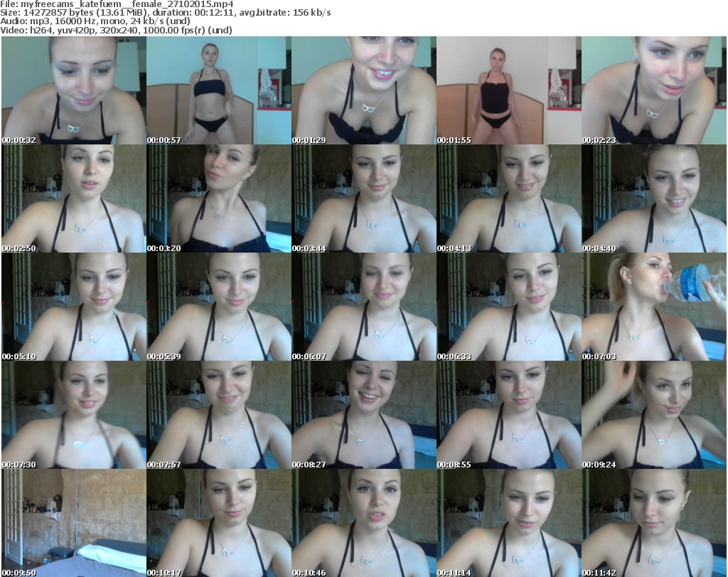728x577 pixels.
Task: Pick the frame labeled 00:06:33
Action: [509, 307]
